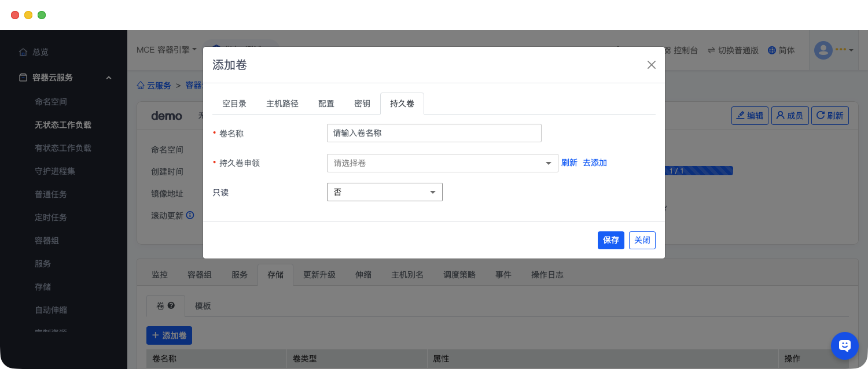Expand the MCE 容器引擎 dropdown

pos(167,50)
